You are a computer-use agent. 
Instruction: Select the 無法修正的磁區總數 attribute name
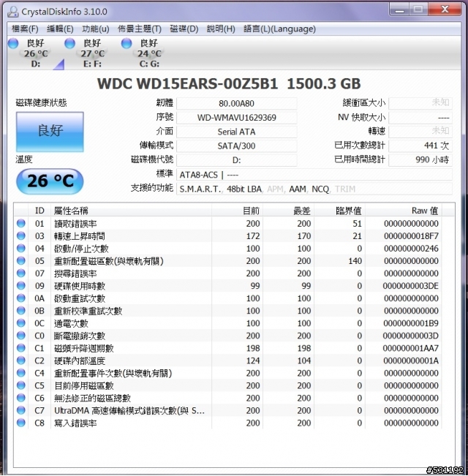click(x=92, y=398)
